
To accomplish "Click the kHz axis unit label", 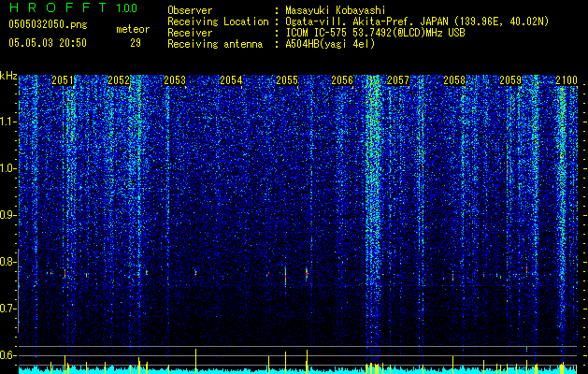I will click(x=8, y=76).
